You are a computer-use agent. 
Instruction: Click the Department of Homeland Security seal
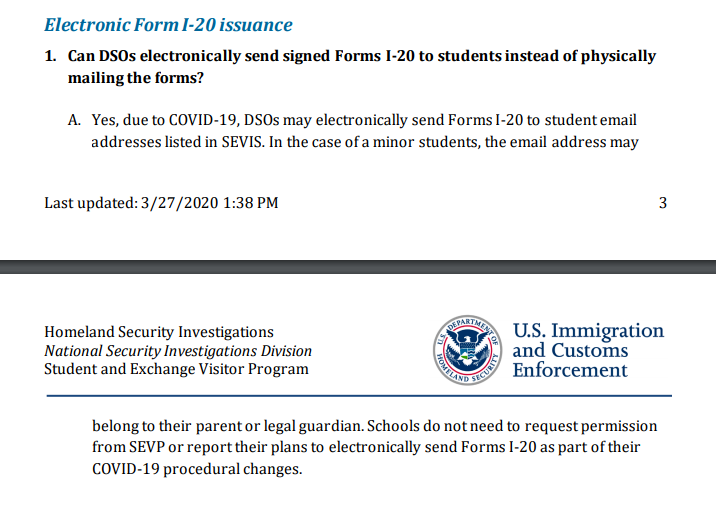pyautogui.click(x=467, y=350)
